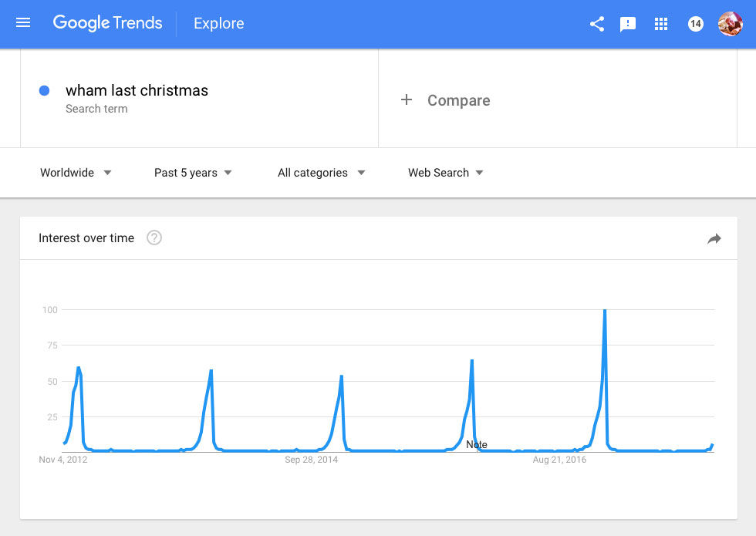This screenshot has width=756, height=536.
Task: Edit the wham last christmas search term
Action: click(x=137, y=90)
